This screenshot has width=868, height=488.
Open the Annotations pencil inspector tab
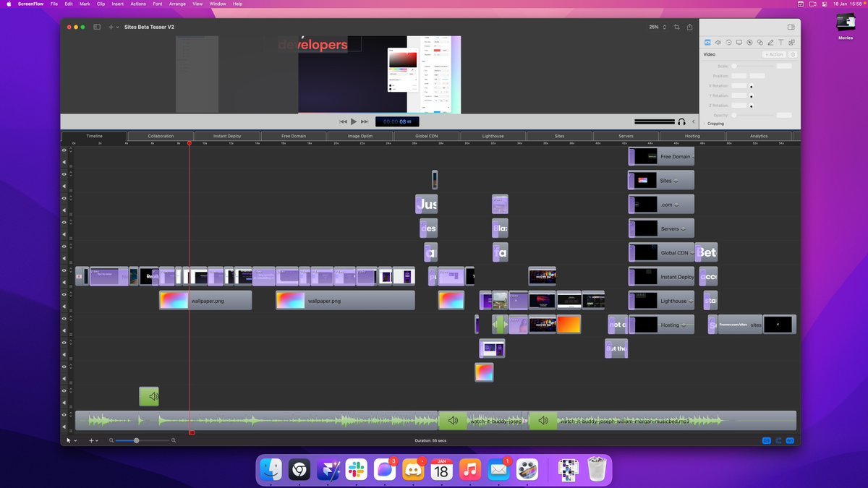pyautogui.click(x=770, y=43)
